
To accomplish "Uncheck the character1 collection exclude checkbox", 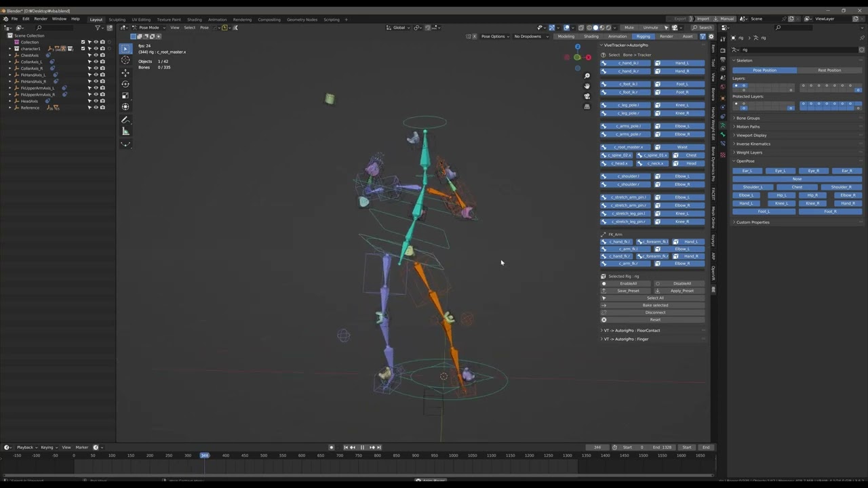I will [83, 49].
